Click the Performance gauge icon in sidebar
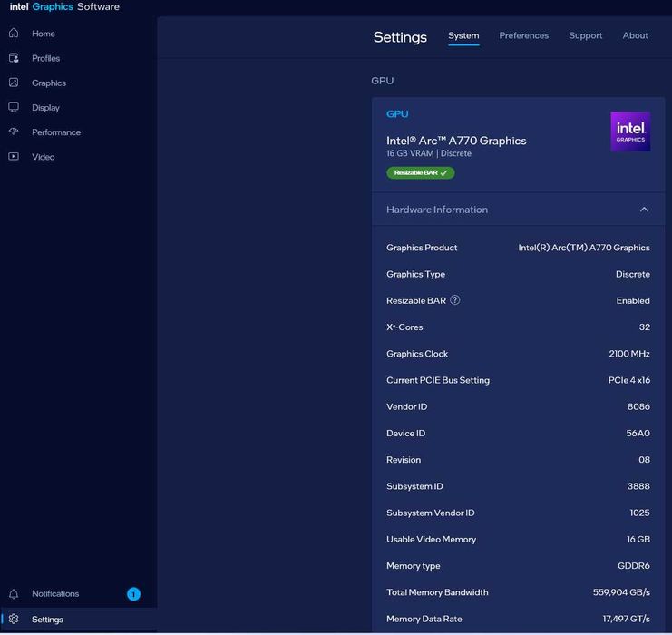The width and height of the screenshot is (672, 635). click(x=14, y=132)
